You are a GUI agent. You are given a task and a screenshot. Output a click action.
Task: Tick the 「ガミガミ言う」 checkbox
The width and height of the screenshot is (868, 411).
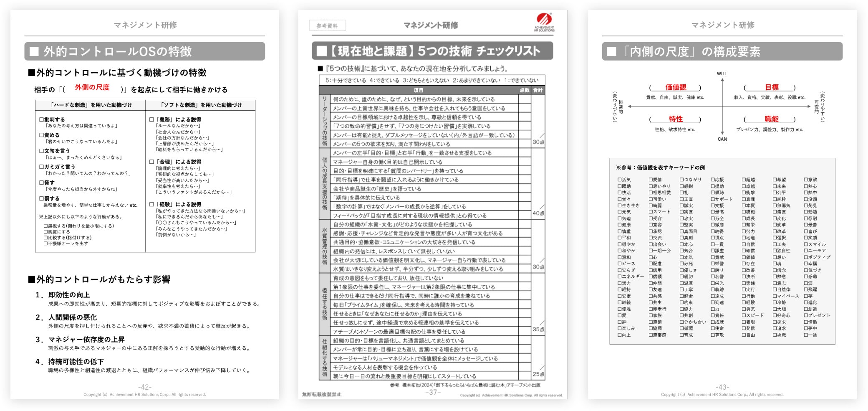click(x=40, y=166)
